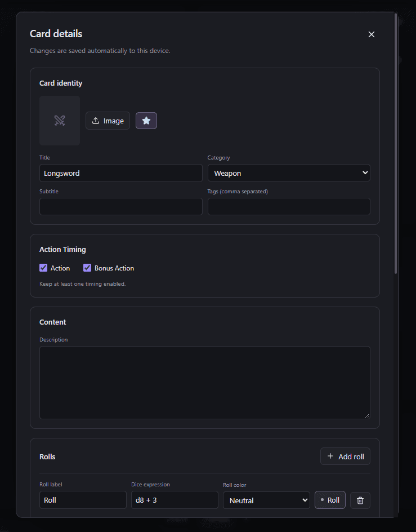Viewport: 416px width, 532px height.
Task: Add a new roll with Add roll
Action: pyautogui.click(x=345, y=456)
